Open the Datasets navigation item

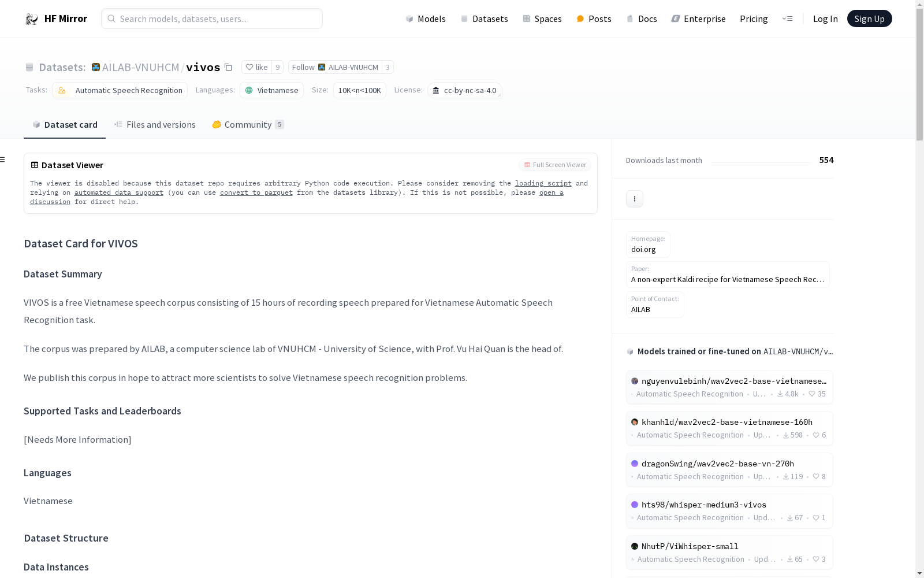484,18
